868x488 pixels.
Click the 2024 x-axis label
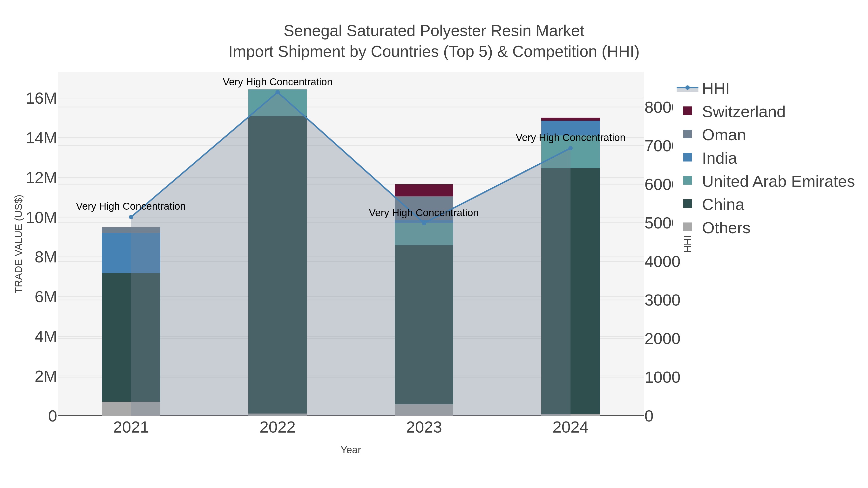570,428
